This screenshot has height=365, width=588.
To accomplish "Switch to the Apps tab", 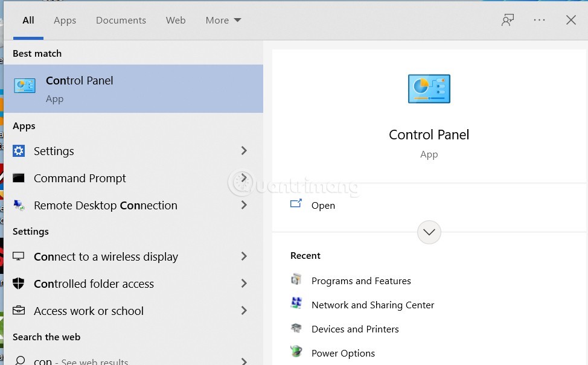I will pos(65,21).
